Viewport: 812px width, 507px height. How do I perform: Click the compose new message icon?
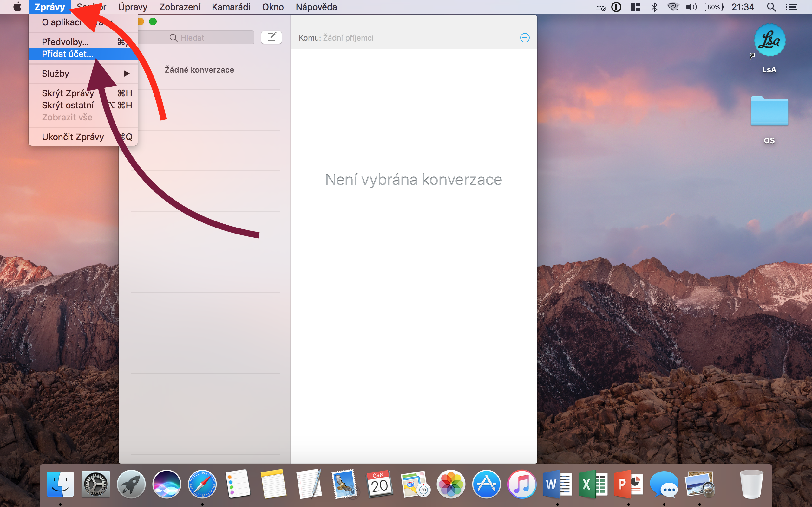(271, 37)
